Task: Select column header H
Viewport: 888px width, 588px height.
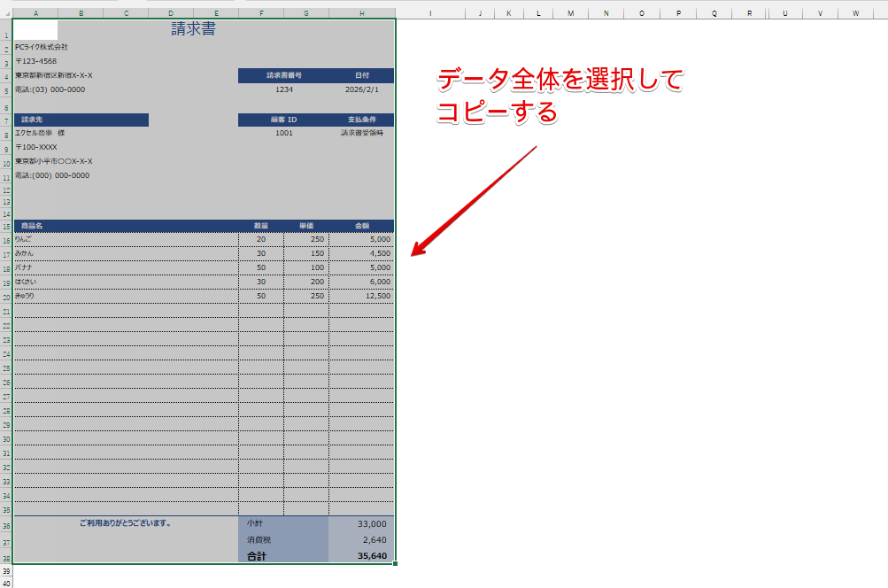Action: coord(361,12)
